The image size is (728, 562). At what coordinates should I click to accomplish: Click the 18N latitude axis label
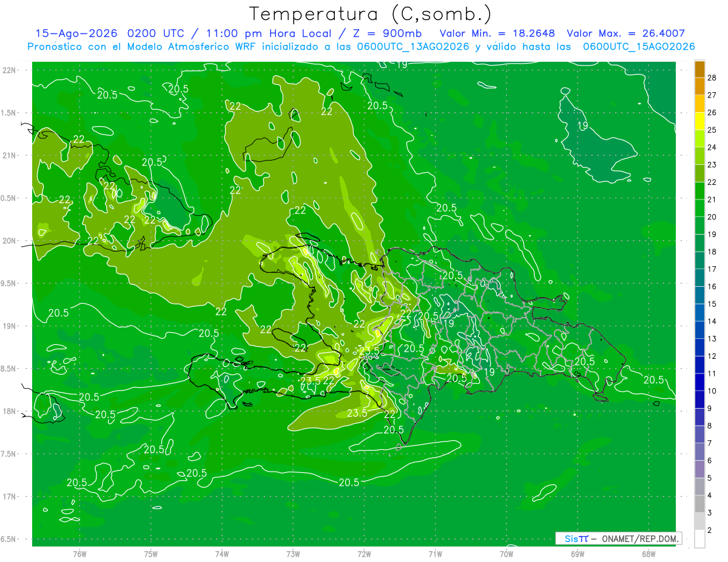point(10,411)
